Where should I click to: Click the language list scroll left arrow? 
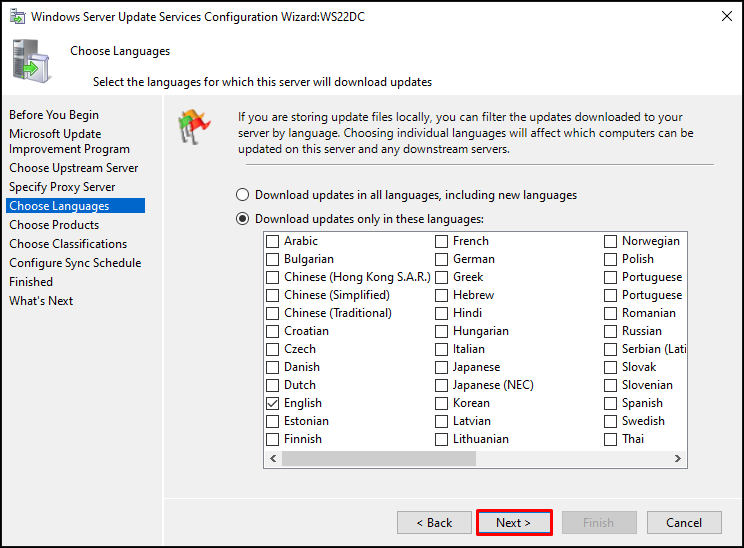pos(273,458)
